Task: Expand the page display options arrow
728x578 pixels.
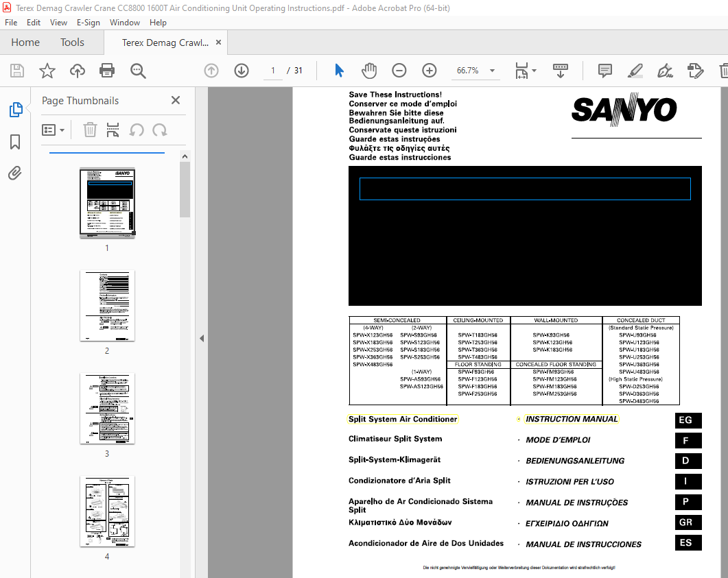Action: [x=534, y=71]
